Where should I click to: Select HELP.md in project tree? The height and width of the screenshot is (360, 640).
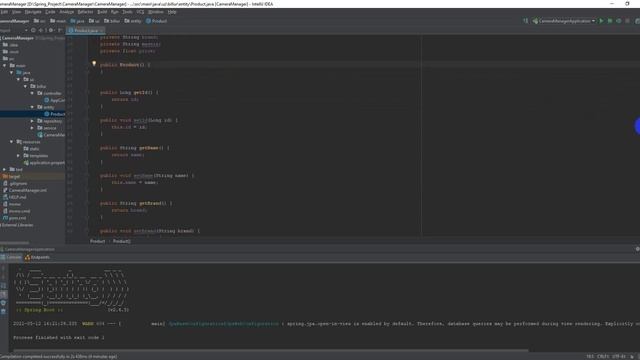click(x=14, y=197)
